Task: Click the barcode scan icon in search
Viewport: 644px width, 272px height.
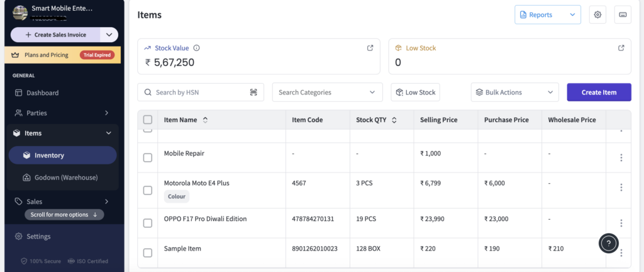Action: coord(253,92)
